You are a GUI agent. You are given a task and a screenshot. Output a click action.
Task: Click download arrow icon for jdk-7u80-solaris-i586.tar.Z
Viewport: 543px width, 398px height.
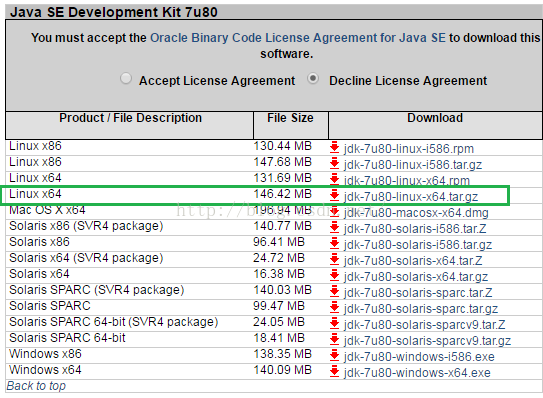334,228
